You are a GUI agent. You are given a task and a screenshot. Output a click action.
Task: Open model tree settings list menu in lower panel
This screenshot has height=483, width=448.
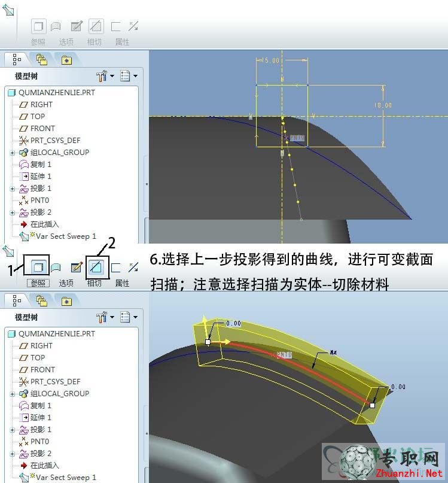coord(129,317)
